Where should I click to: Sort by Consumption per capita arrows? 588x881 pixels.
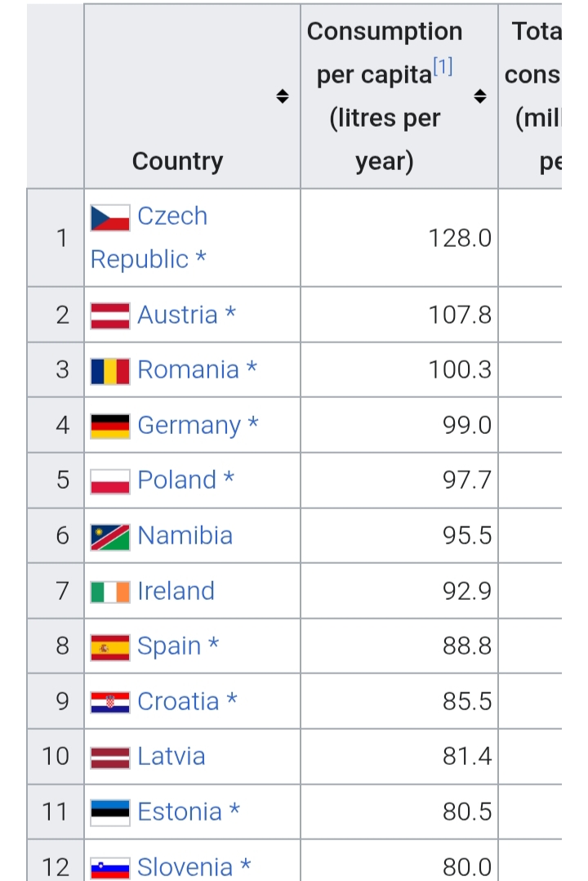[480, 96]
